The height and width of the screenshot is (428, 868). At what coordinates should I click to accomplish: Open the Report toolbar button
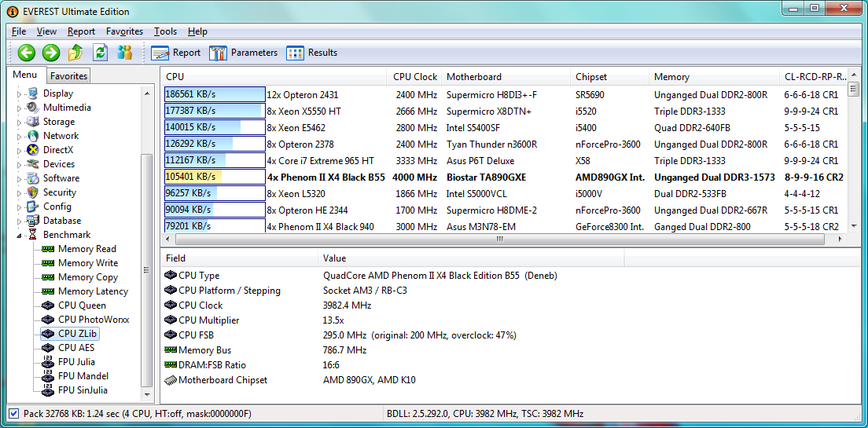coord(175,53)
